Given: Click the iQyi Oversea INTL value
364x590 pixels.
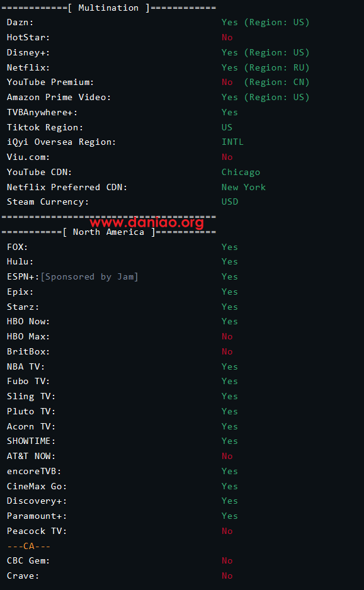Looking at the screenshot, I should (232, 142).
